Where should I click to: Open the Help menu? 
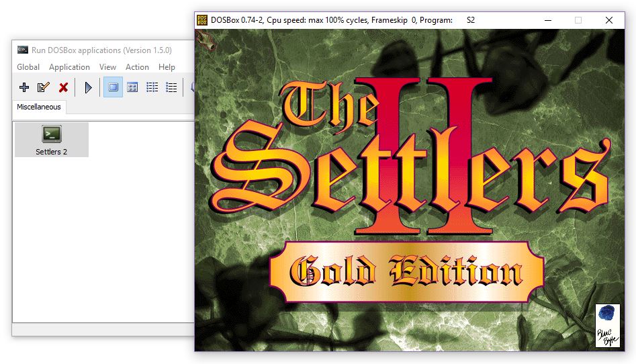(x=167, y=67)
